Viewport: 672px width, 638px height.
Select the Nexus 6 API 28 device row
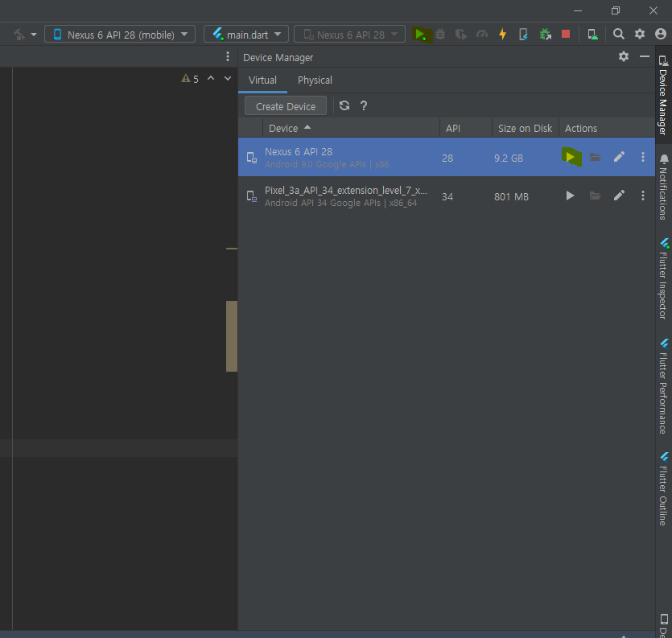(447, 157)
